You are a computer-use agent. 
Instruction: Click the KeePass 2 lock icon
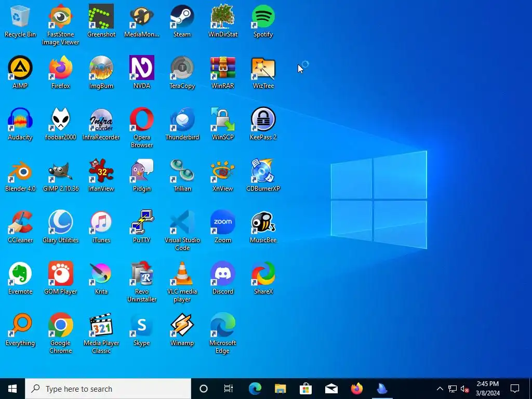(263, 119)
